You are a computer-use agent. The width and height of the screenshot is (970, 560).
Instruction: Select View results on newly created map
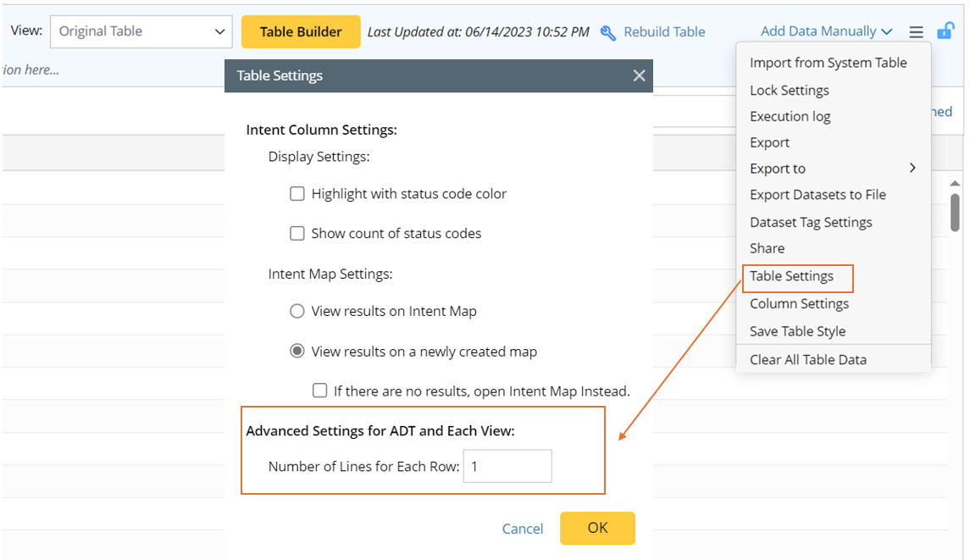tap(297, 352)
